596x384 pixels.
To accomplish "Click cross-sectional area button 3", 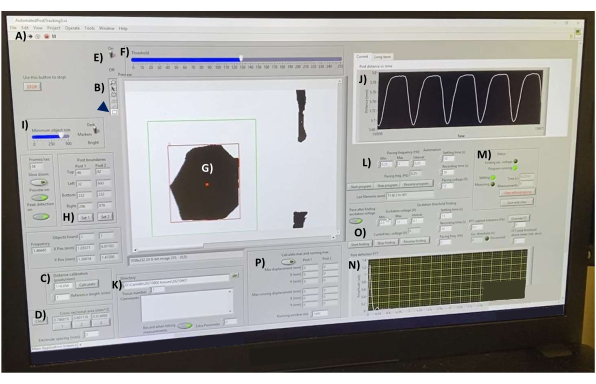I will pos(101,322).
